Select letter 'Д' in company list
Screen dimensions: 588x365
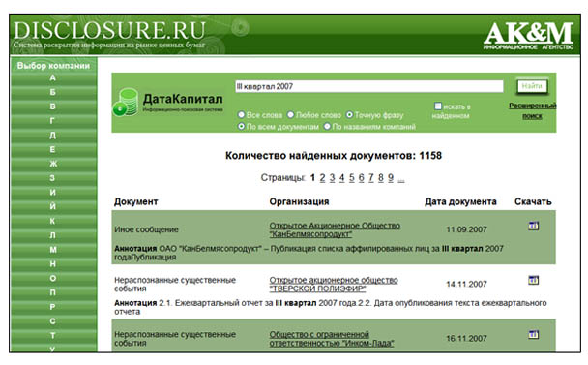(53, 136)
